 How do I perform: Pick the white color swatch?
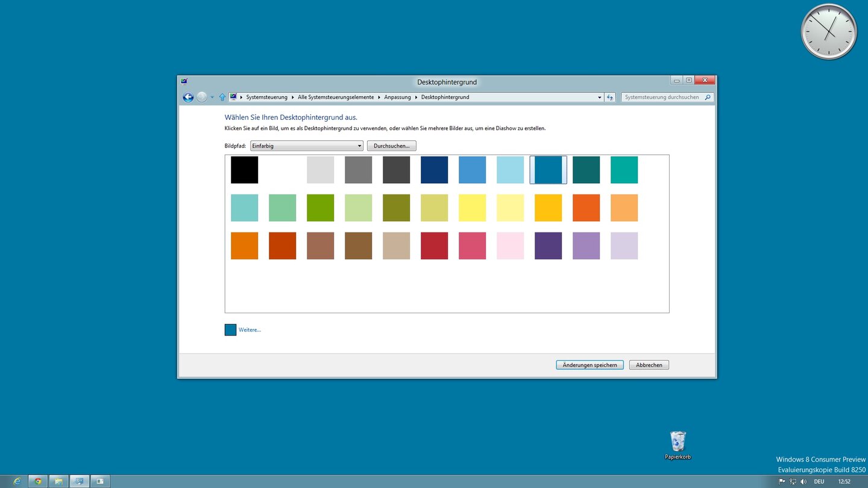pos(282,170)
